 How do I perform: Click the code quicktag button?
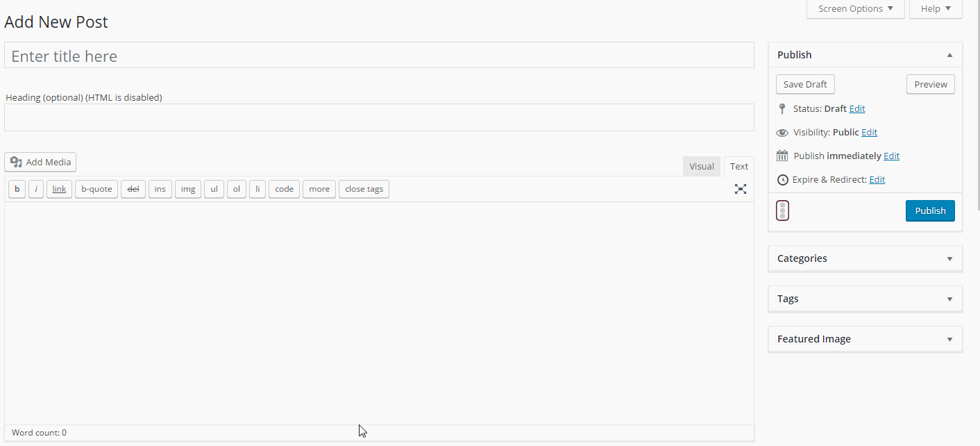pyautogui.click(x=285, y=189)
